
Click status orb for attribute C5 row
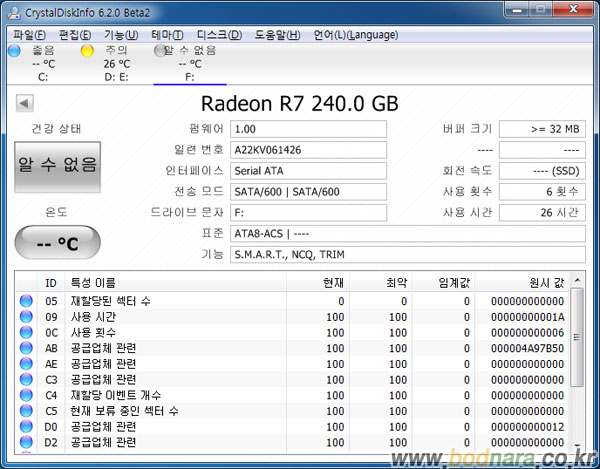coord(26,411)
